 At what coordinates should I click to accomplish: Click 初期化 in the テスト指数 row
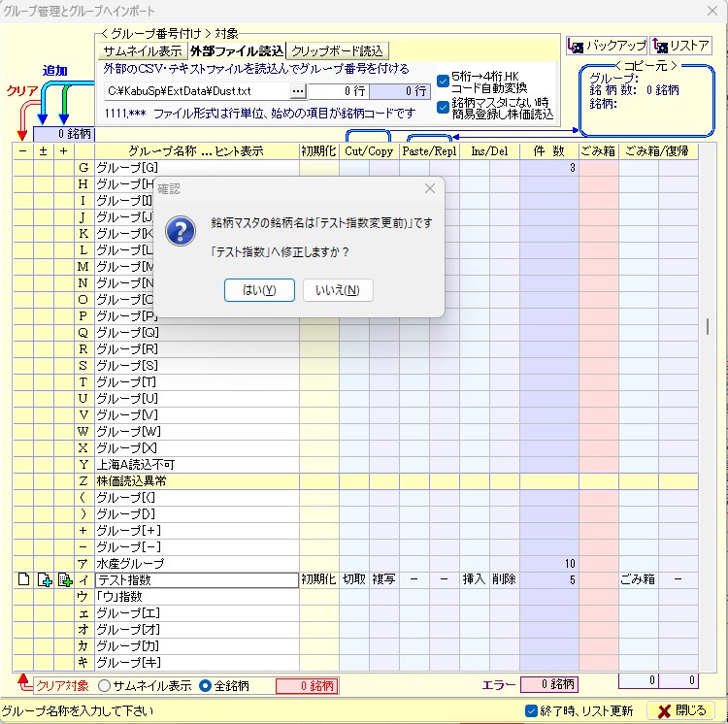pos(318,579)
